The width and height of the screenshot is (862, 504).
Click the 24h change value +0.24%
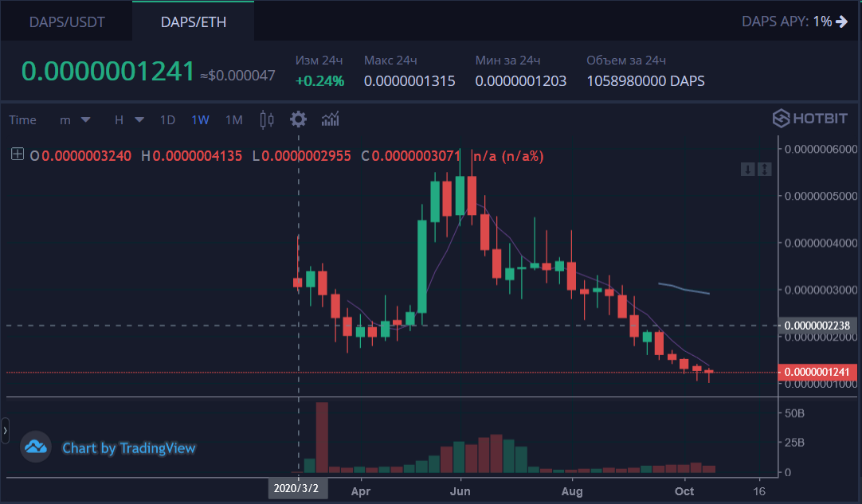[x=320, y=81]
